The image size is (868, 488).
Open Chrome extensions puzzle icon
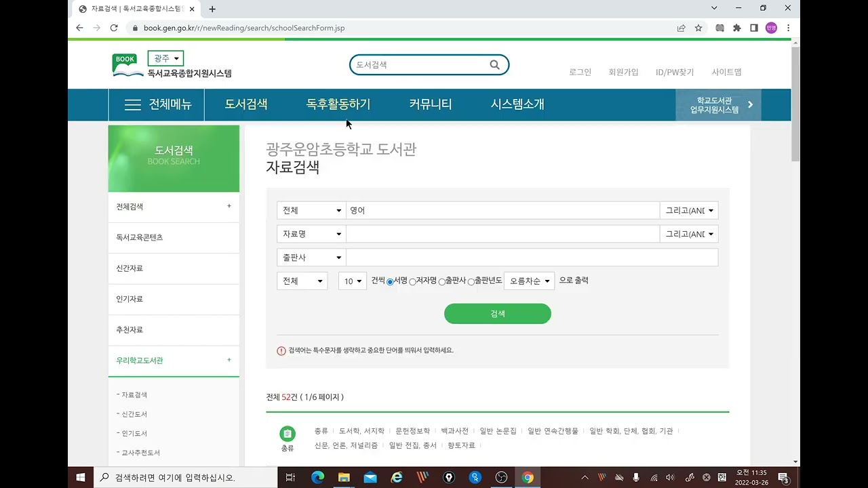pyautogui.click(x=737, y=28)
